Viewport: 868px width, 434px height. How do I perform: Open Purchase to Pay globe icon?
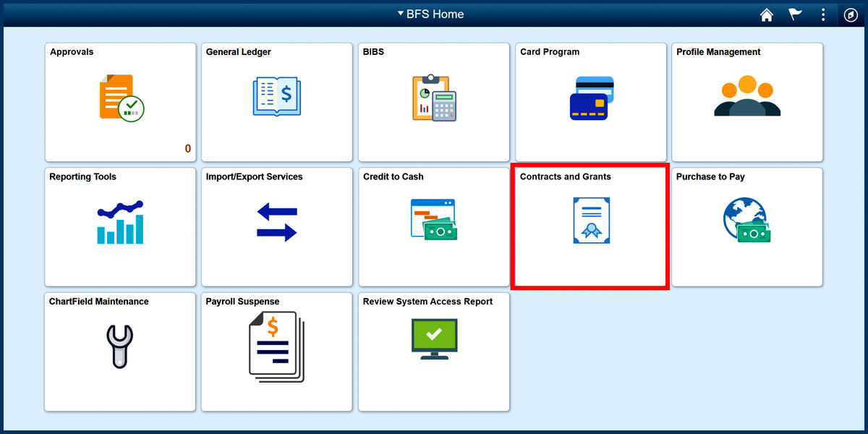click(x=746, y=219)
